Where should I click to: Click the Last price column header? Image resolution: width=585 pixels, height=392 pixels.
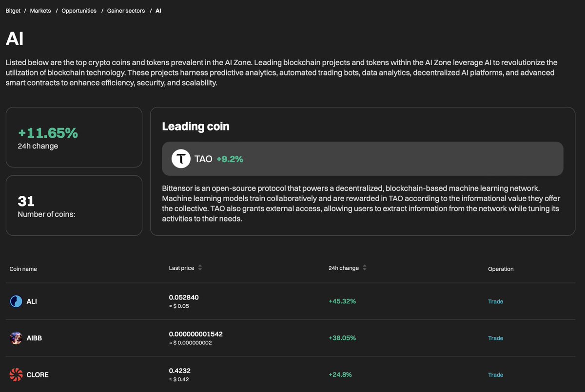click(181, 268)
